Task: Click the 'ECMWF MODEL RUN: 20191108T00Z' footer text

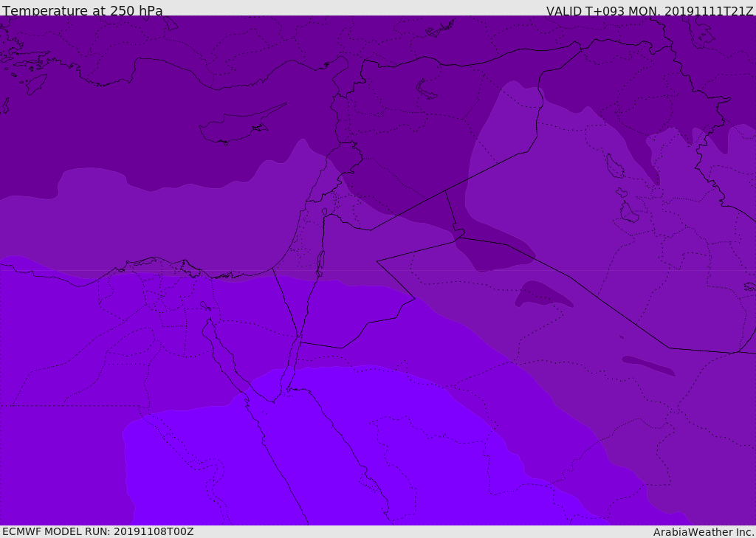Action: coord(98,531)
